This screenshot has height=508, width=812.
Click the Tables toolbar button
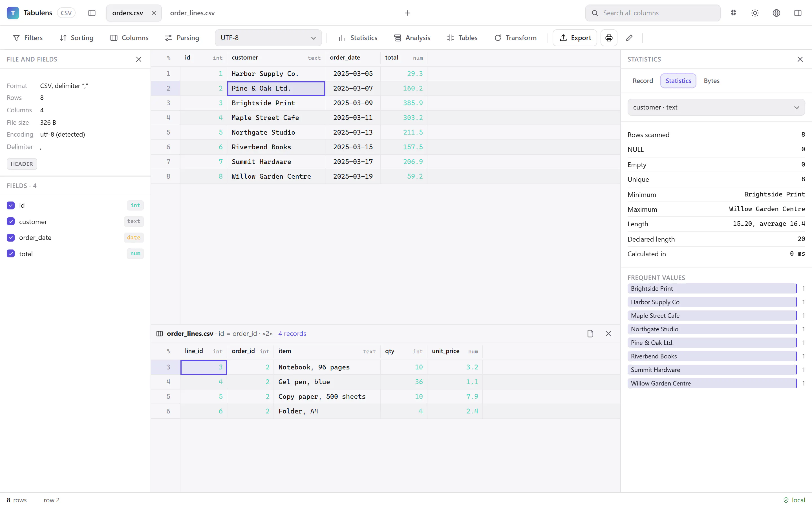462,38
